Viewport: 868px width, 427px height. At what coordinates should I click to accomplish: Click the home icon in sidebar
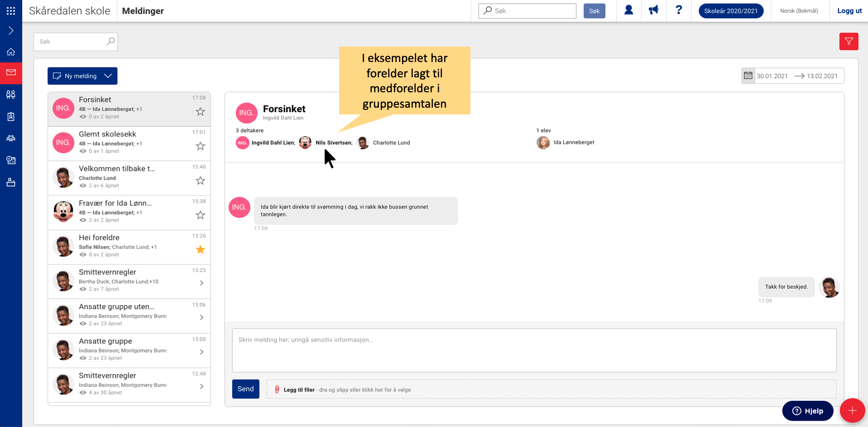click(11, 52)
